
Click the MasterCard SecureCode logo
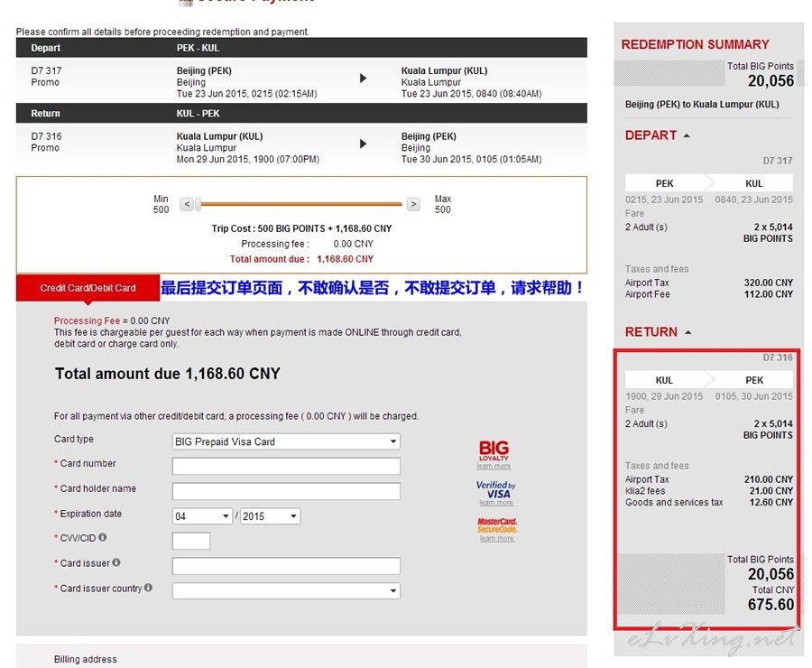(x=497, y=525)
